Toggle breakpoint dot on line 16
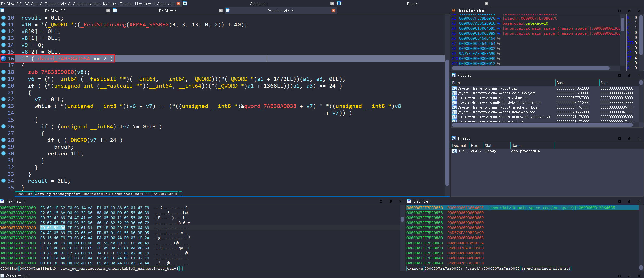 3,58
